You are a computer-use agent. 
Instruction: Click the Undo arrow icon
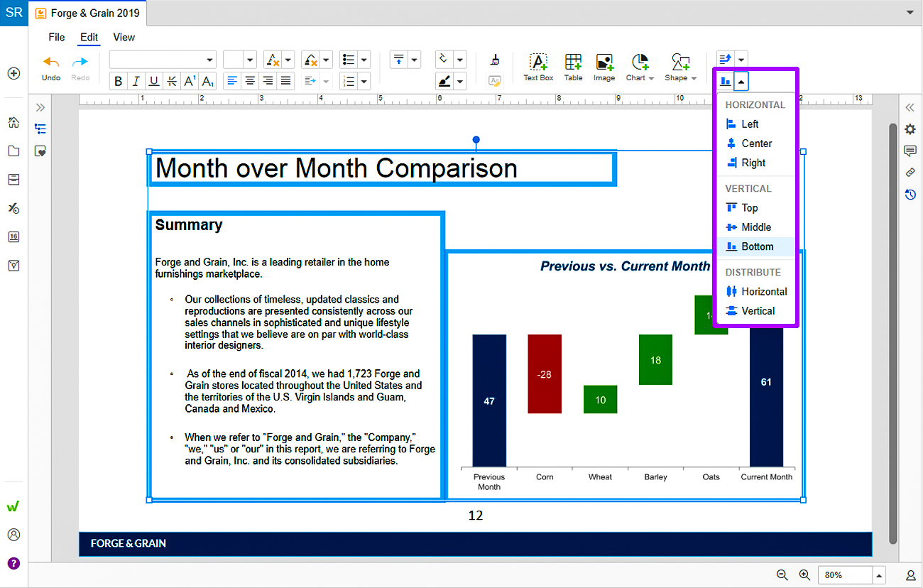tap(51, 62)
